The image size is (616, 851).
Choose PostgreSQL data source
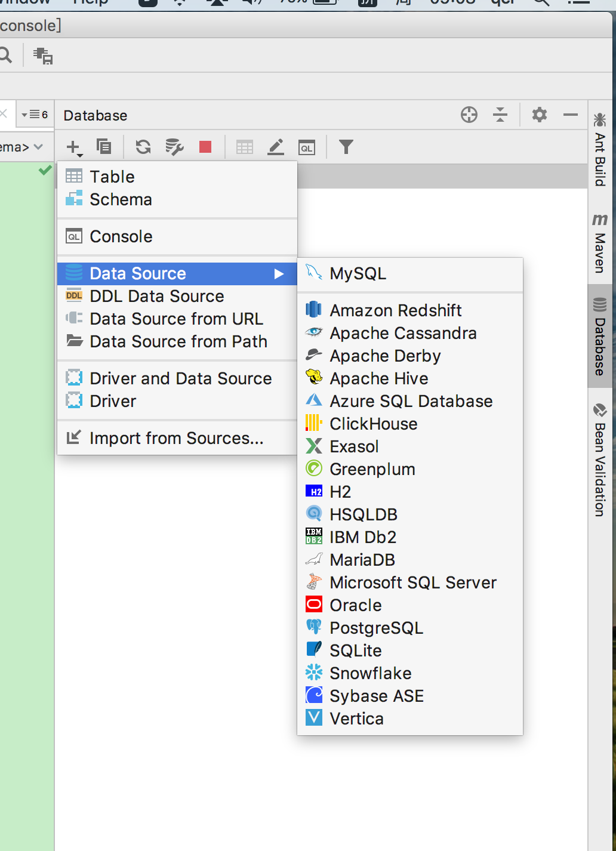click(x=410, y=628)
